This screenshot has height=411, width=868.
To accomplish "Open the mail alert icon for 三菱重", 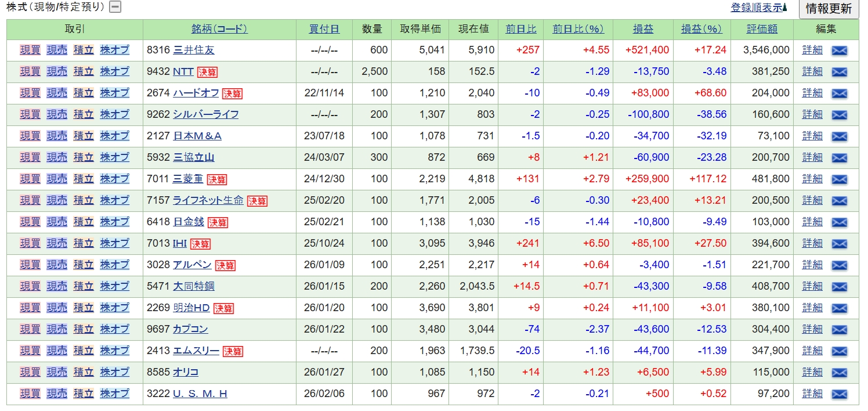I will pyautogui.click(x=839, y=179).
